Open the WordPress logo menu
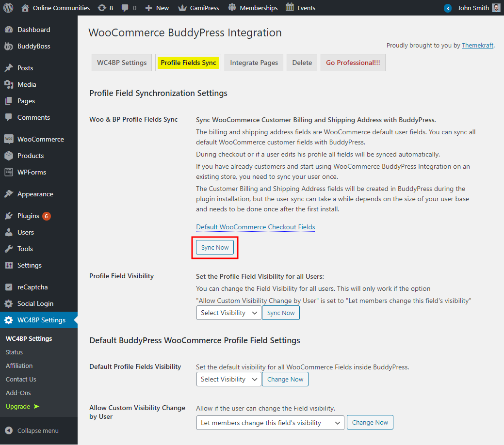Screen dimensions: 504x445 click(x=8, y=7)
